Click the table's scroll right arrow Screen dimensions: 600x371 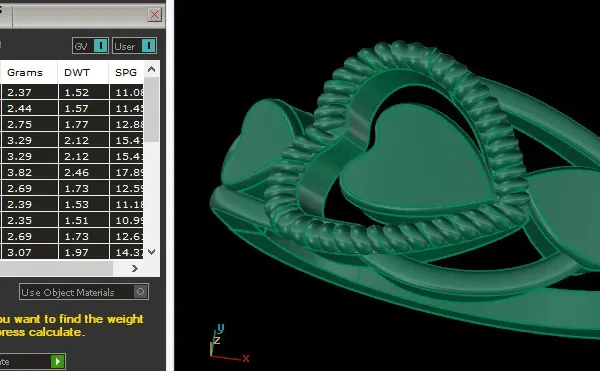click(x=135, y=268)
